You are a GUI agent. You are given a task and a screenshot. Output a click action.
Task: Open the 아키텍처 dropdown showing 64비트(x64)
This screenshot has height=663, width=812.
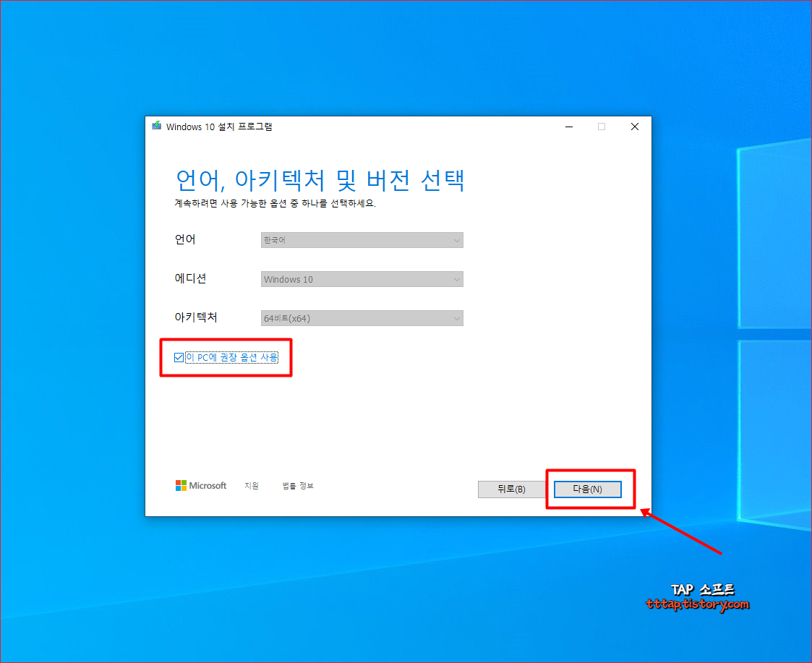coord(362,318)
